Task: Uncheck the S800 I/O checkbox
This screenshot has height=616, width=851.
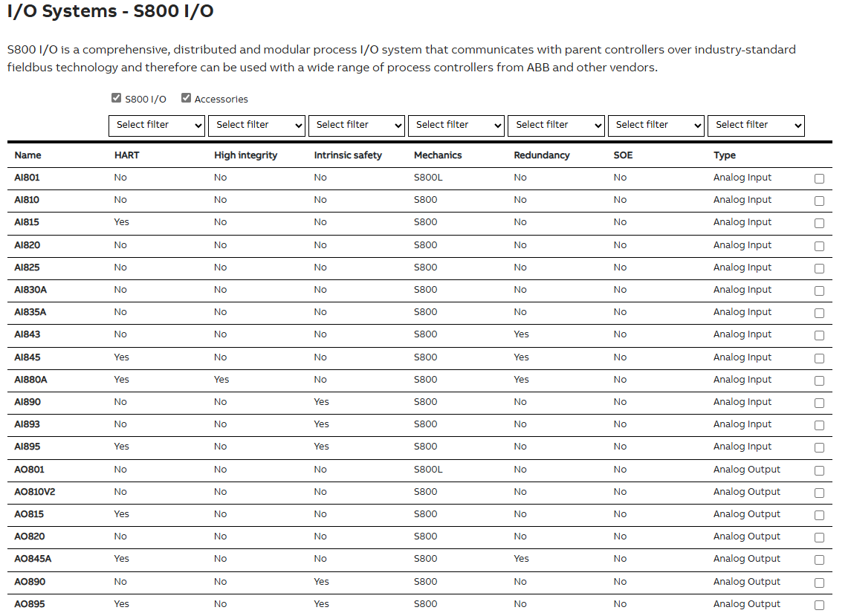Action: pyautogui.click(x=116, y=98)
